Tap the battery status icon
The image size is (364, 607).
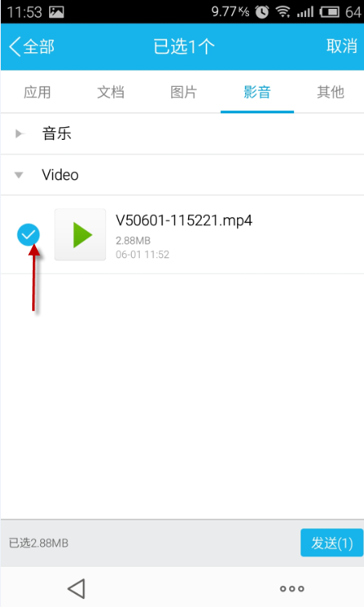coord(329,12)
